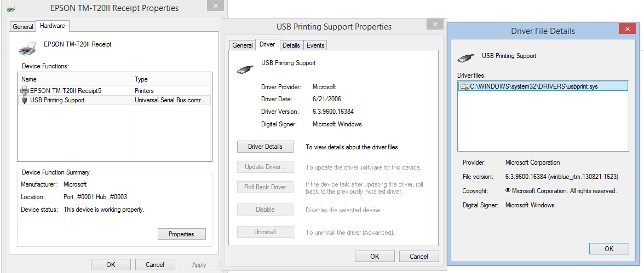Click the driver version 6.3.9600.16384 in Driver tab

point(333,111)
